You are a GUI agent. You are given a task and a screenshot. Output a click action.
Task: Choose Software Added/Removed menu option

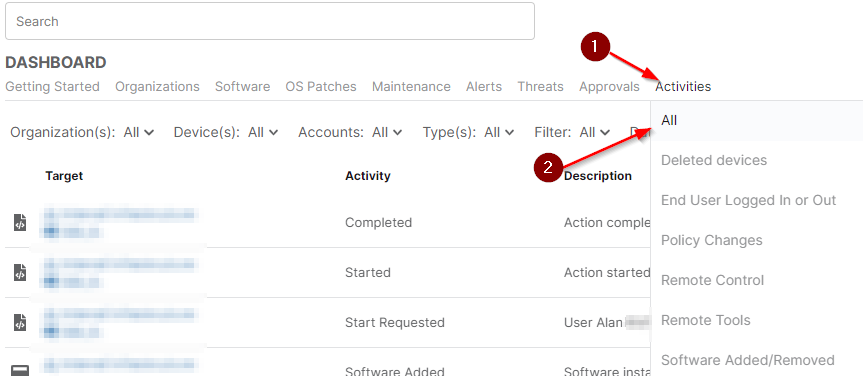pos(757,360)
